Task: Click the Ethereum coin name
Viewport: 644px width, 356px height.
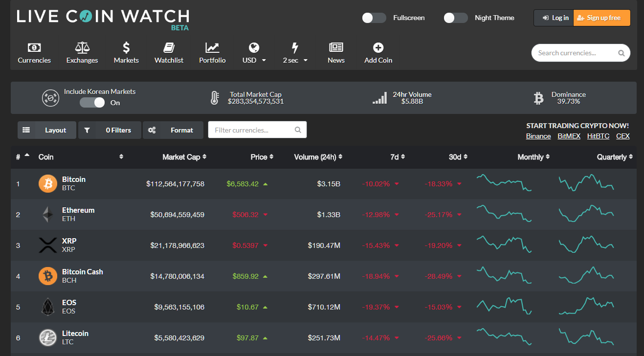Action: click(78, 210)
